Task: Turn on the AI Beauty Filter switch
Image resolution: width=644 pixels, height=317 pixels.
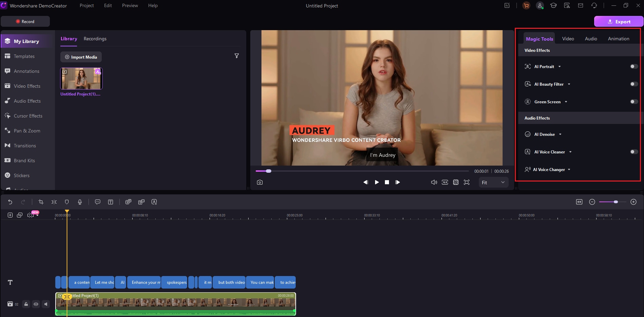Action: (x=634, y=84)
